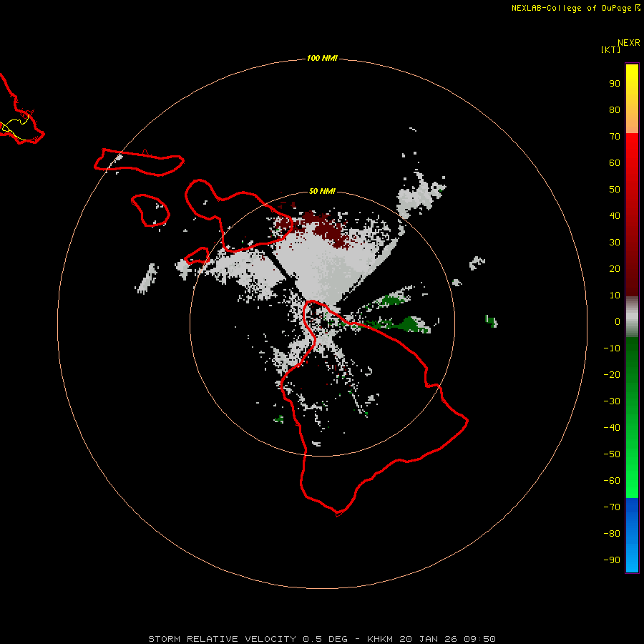The width and height of the screenshot is (644, 644).
Task: Click the 40 value on velocity scale
Action: 615,216
